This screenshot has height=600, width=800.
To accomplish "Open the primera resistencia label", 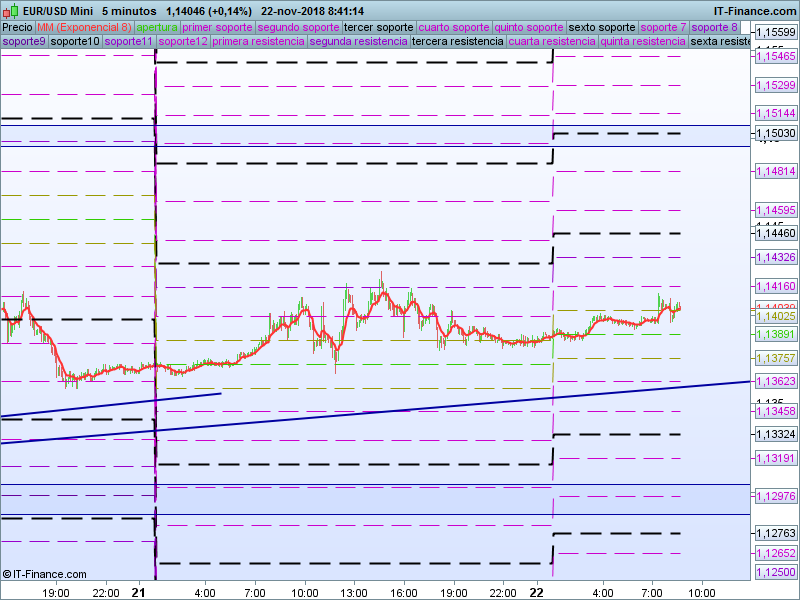I will (x=259, y=42).
